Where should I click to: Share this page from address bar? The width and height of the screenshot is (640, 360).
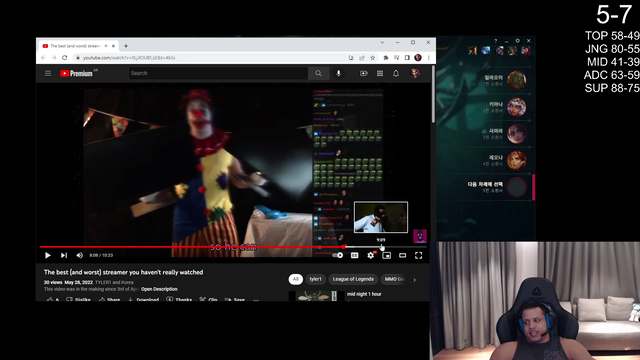pos(362,58)
